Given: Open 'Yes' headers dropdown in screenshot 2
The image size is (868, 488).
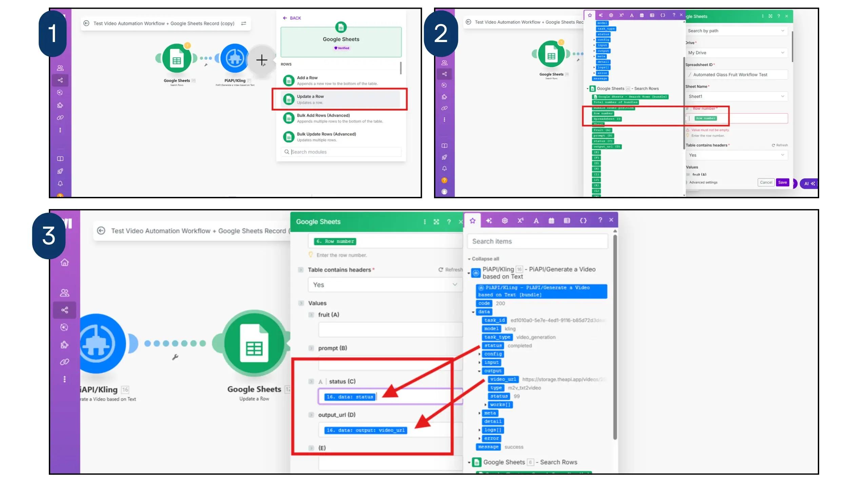Looking at the screenshot, I should tap(736, 155).
